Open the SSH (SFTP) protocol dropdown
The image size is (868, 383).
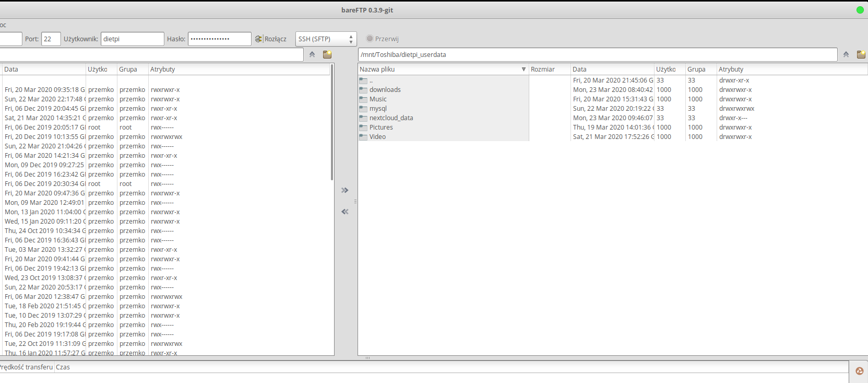(326, 39)
